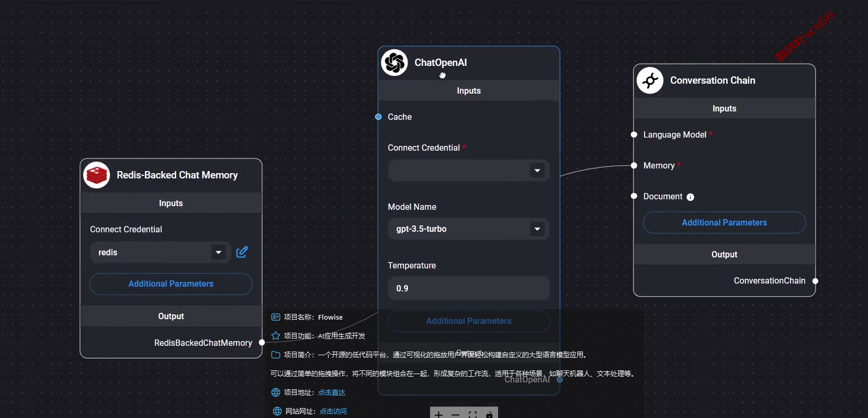
Task: Click Inputs header of ChatOpenAI node
Action: pyautogui.click(x=469, y=91)
